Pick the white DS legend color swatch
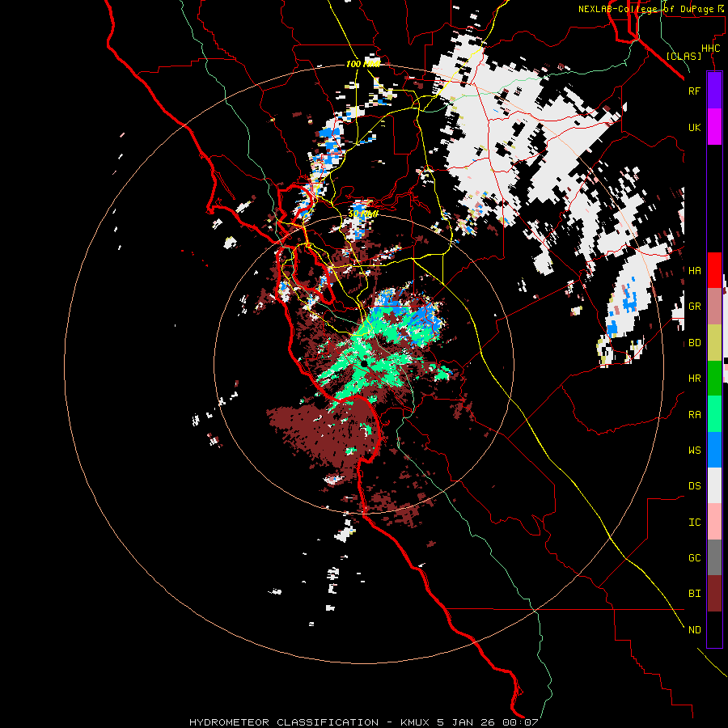Image resolution: width=728 pixels, height=728 pixels. point(714,485)
